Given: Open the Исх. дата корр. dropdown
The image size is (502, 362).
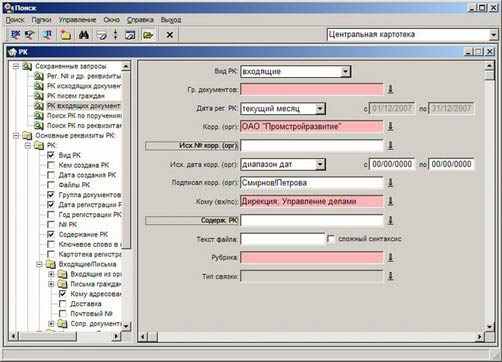Looking at the screenshot, I should pyautogui.click(x=320, y=164).
